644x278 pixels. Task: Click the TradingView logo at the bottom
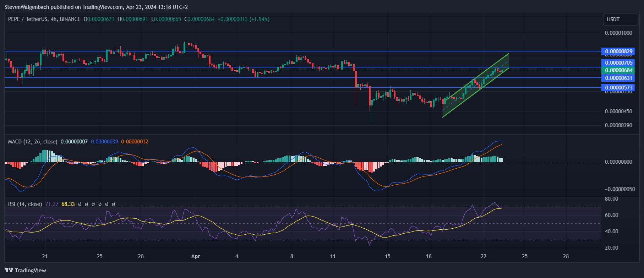pos(26,270)
